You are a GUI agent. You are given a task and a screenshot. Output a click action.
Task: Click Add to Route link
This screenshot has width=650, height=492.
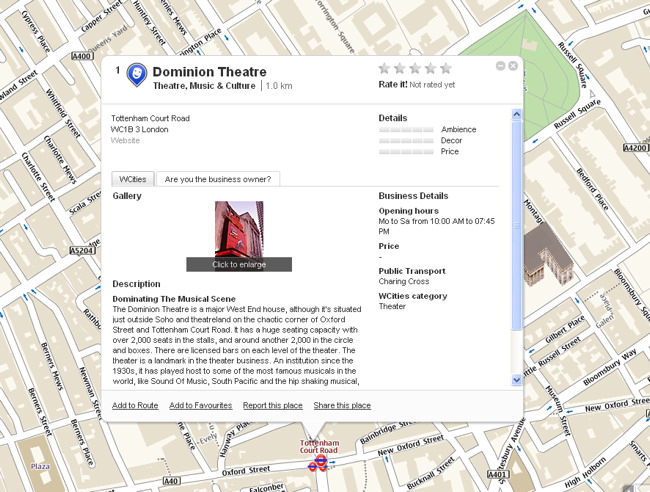click(x=135, y=405)
